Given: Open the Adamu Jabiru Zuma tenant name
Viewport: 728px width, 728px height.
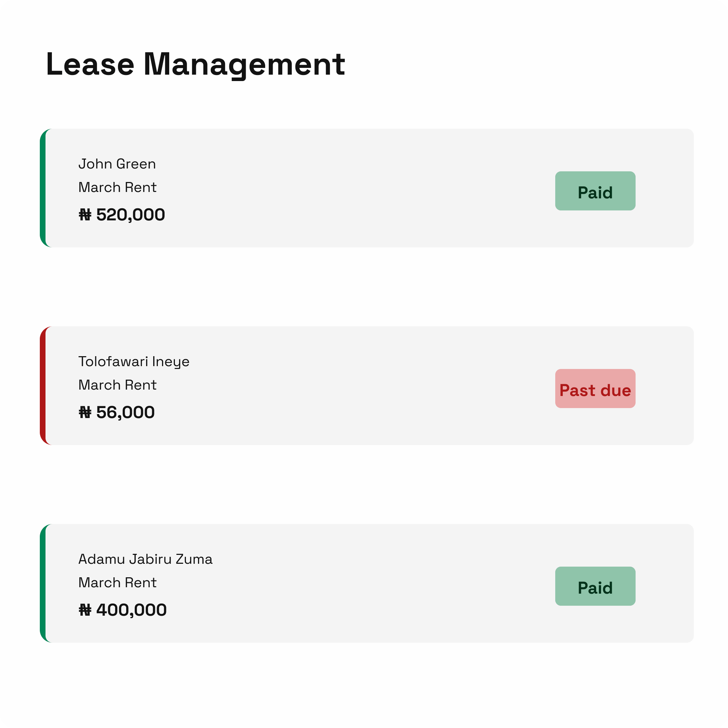Looking at the screenshot, I should coord(145,559).
